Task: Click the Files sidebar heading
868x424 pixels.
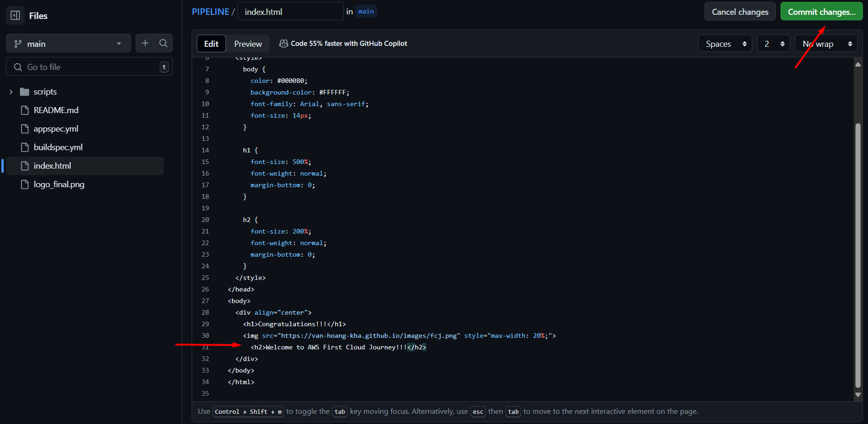Action: click(x=38, y=16)
